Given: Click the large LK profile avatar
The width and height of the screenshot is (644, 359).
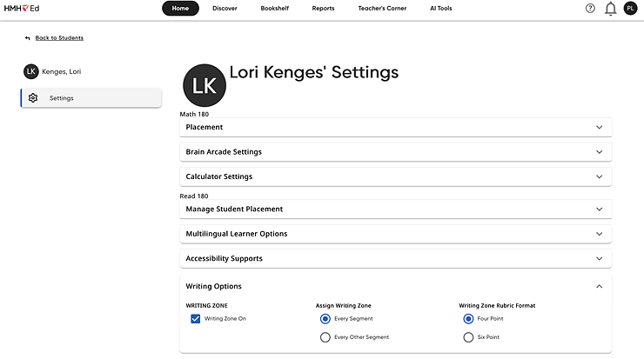Looking at the screenshot, I should (x=205, y=85).
